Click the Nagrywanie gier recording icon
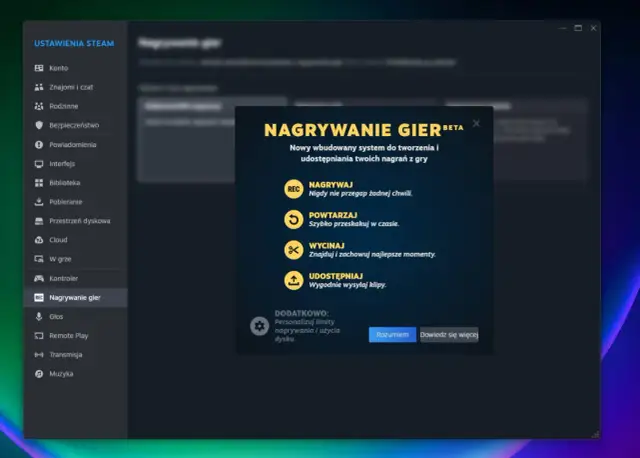Screen dimensions: 640x458 (x=39, y=298)
